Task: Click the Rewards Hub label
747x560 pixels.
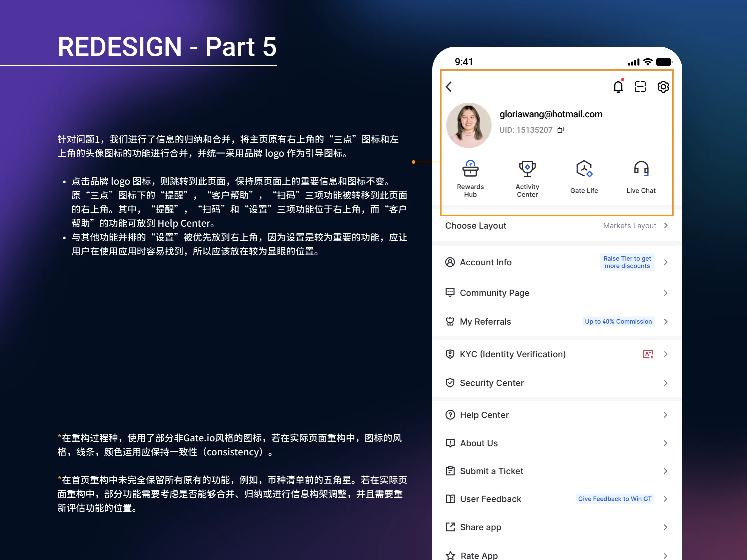Action: pyautogui.click(x=470, y=191)
